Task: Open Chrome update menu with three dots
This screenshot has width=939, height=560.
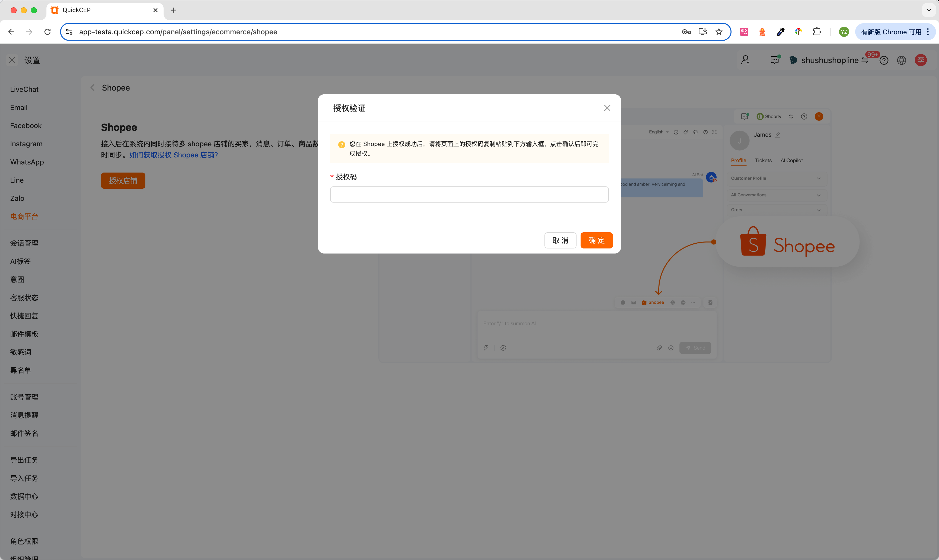Action: [x=928, y=32]
